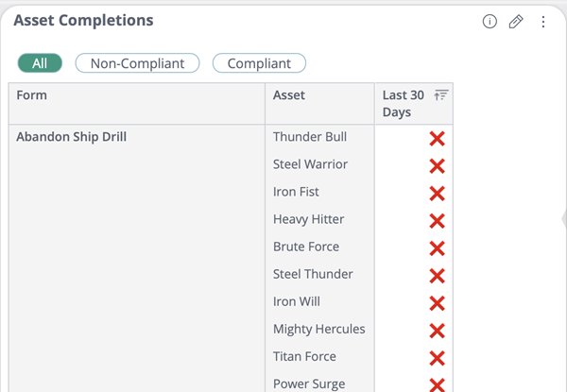The image size is (567, 392).
Task: Select the Iron Will asset
Action: (297, 301)
